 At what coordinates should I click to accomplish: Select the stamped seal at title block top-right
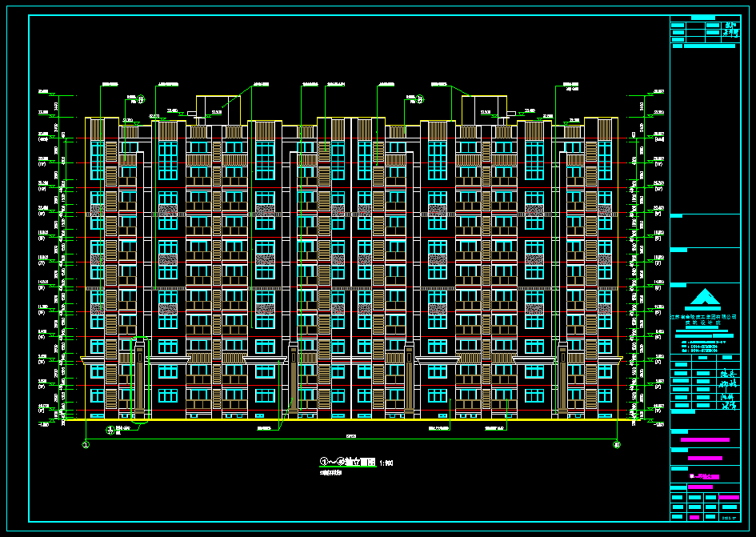(x=730, y=30)
